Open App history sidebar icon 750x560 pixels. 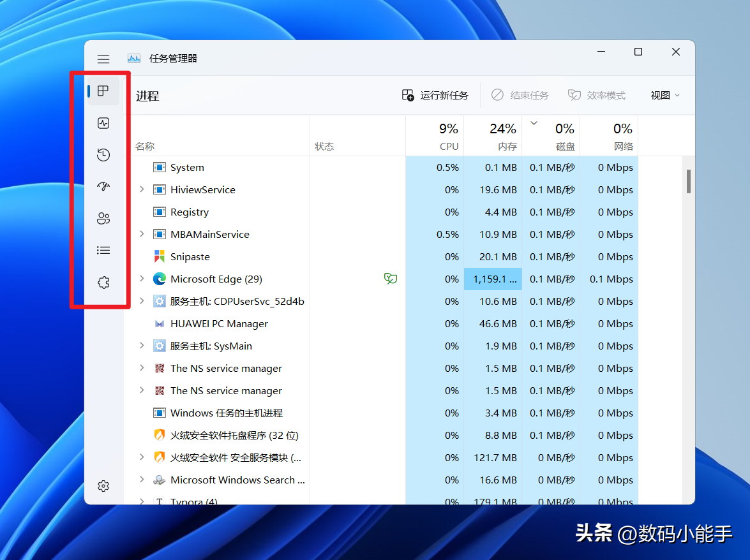[x=103, y=155]
